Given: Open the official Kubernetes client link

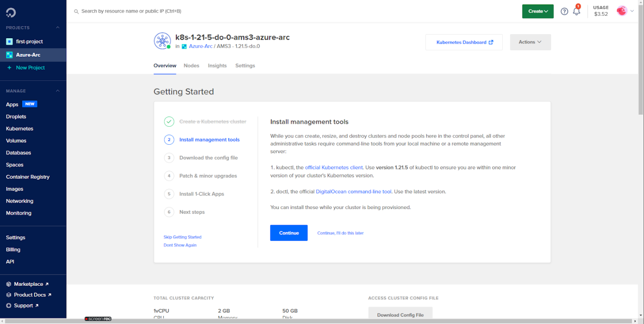Looking at the screenshot, I should pos(334,168).
